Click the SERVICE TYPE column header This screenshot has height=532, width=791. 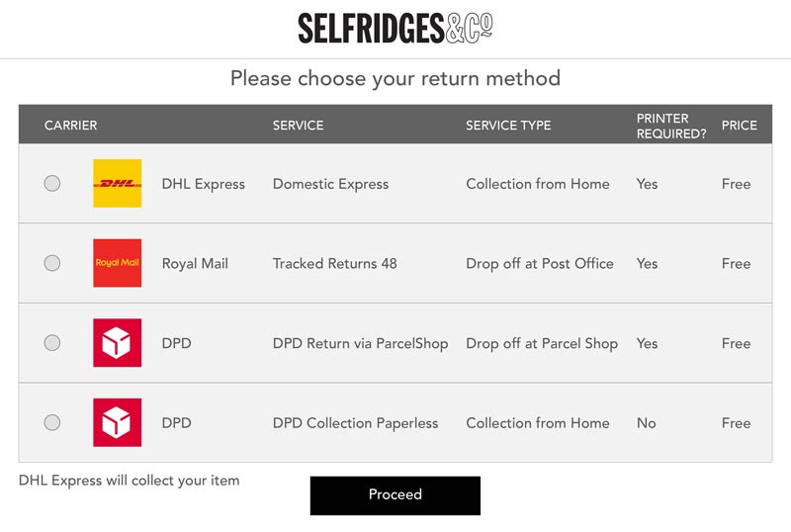(508, 126)
